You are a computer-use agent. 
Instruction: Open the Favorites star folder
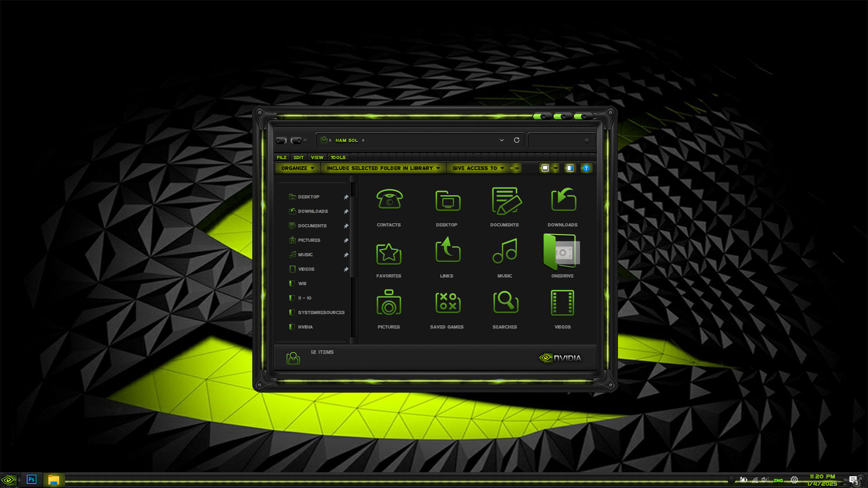pos(389,253)
